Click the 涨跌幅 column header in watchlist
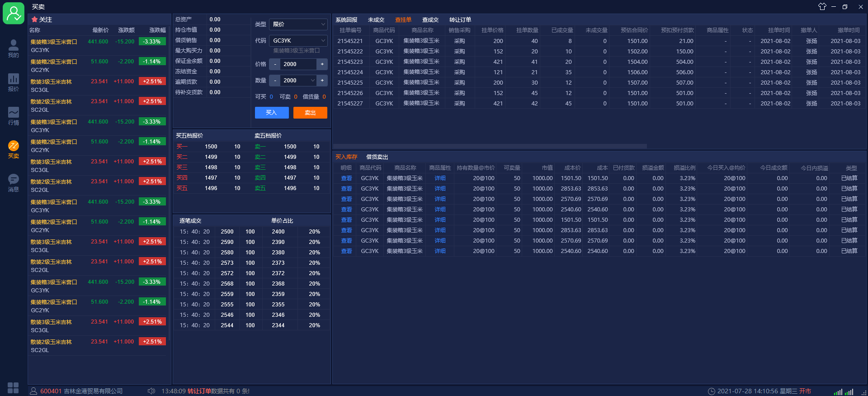 158,30
